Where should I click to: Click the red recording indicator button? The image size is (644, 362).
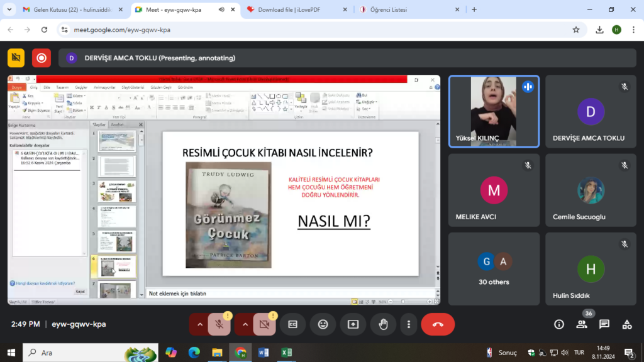pos(42,58)
